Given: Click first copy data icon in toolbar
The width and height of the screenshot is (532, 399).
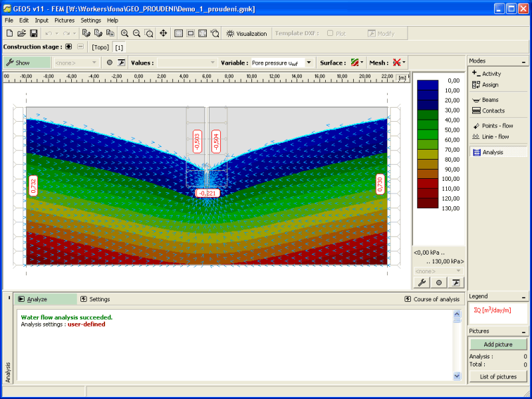Looking at the screenshot, I should tap(86, 33).
